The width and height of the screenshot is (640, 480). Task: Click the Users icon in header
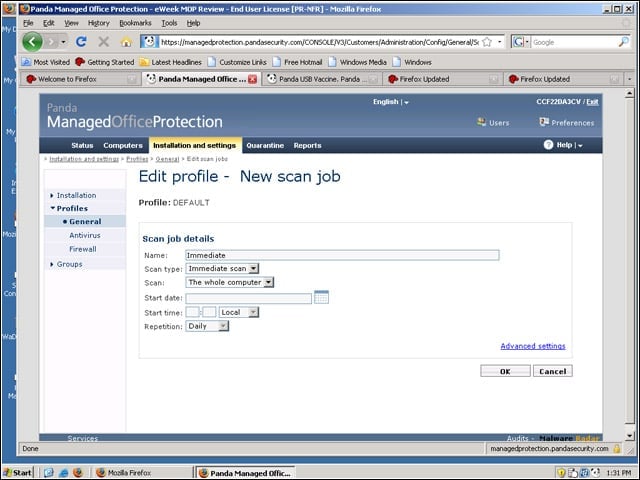point(482,122)
